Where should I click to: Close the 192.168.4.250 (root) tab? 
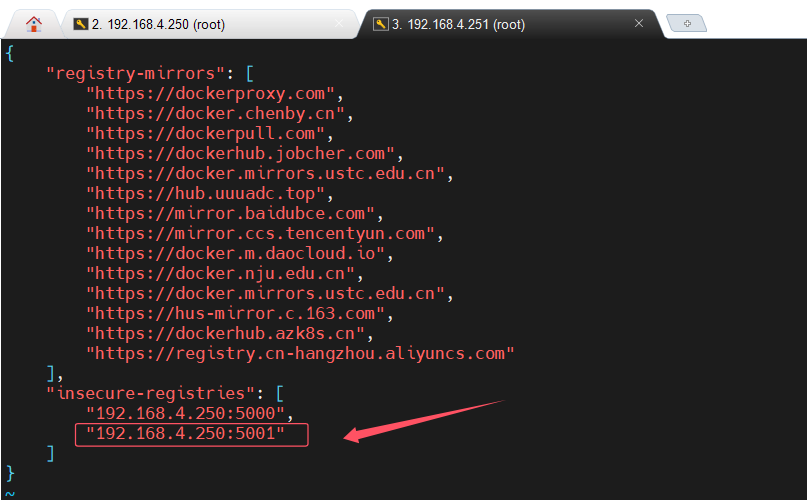[339, 24]
